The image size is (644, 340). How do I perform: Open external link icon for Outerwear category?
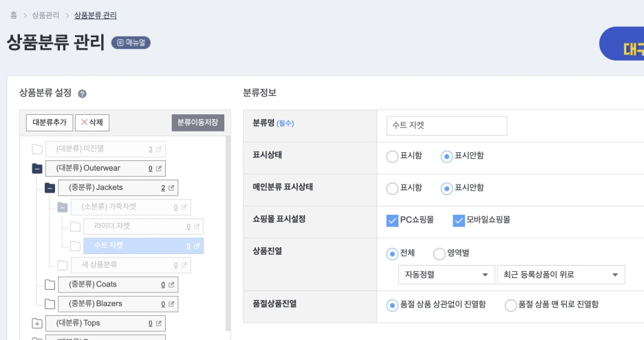[x=159, y=169]
